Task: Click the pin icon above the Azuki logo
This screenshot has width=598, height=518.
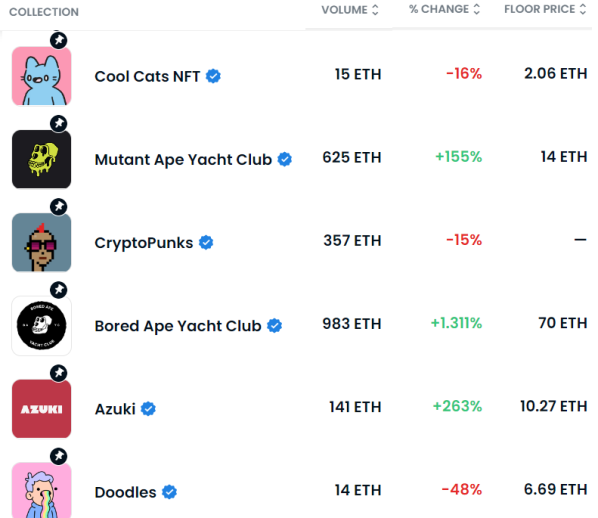Action: 59,373
